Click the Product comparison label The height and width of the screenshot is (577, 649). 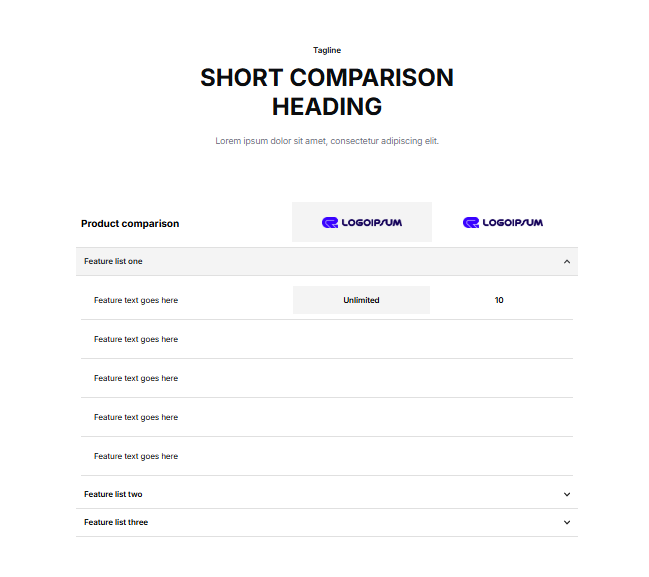click(130, 223)
